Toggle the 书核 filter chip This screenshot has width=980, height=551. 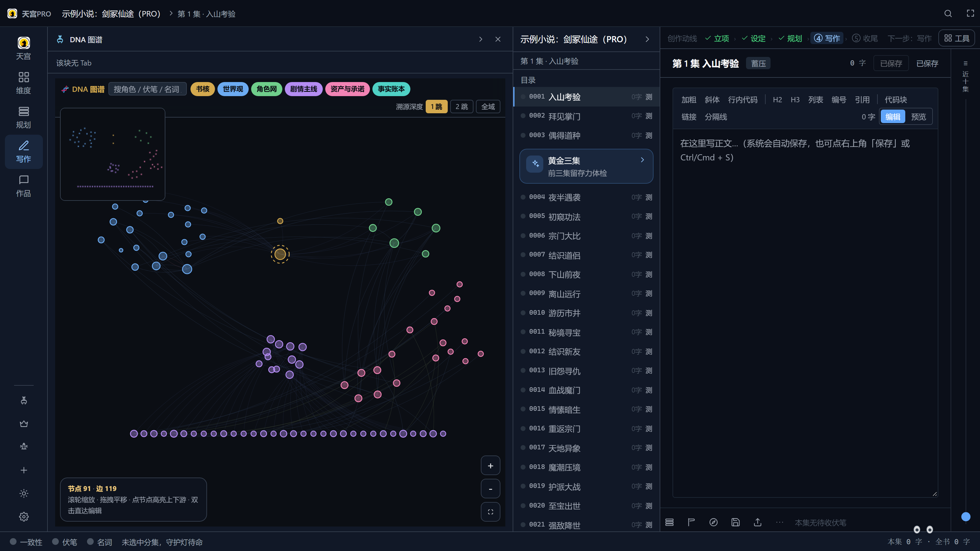202,89
